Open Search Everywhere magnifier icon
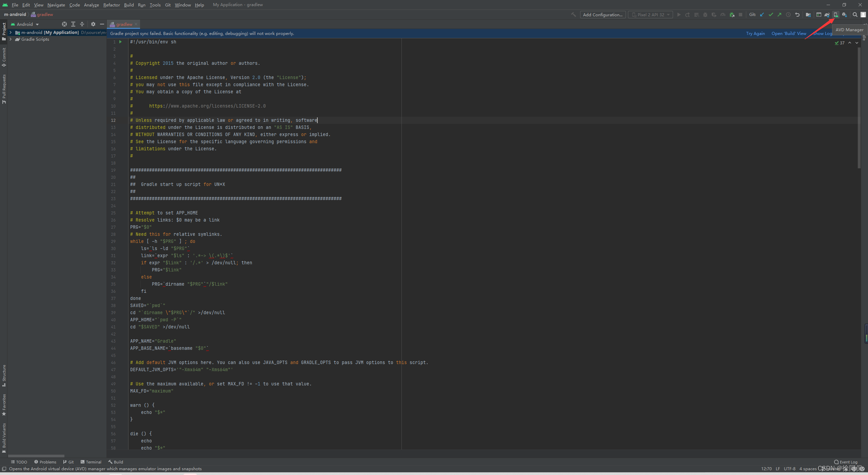 tap(855, 15)
